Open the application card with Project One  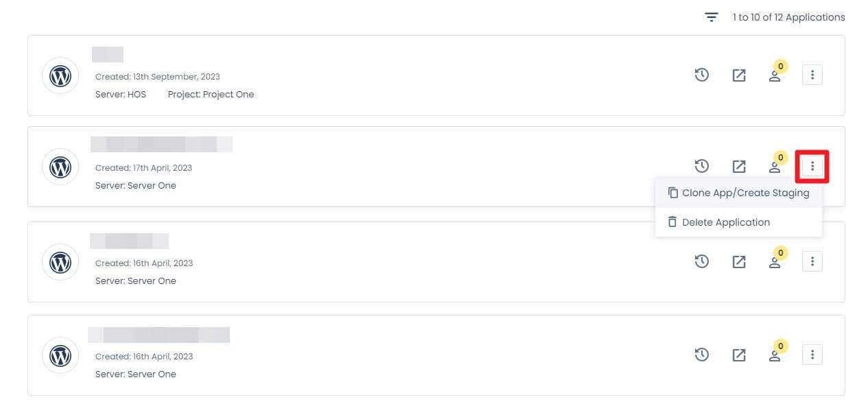coord(436,75)
